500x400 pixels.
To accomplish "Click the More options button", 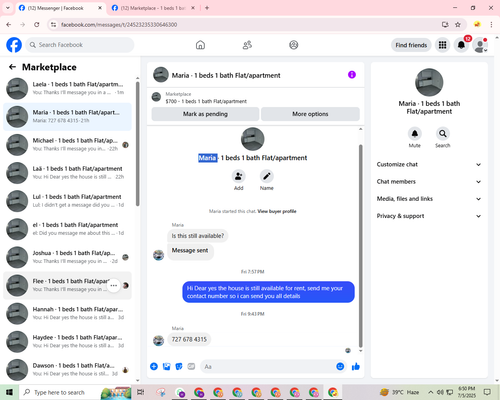I will click(x=310, y=114).
